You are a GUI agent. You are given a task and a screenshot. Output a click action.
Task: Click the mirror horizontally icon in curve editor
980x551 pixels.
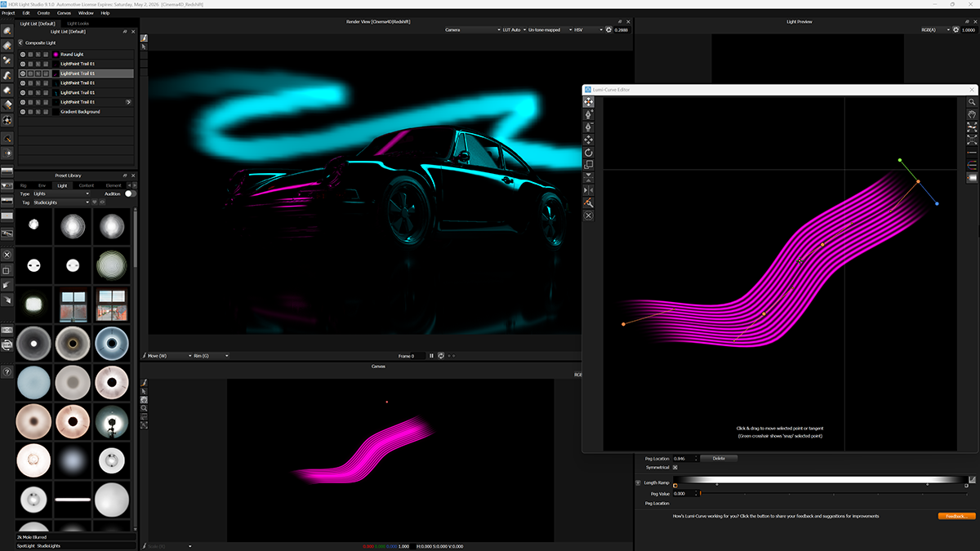pos(588,190)
